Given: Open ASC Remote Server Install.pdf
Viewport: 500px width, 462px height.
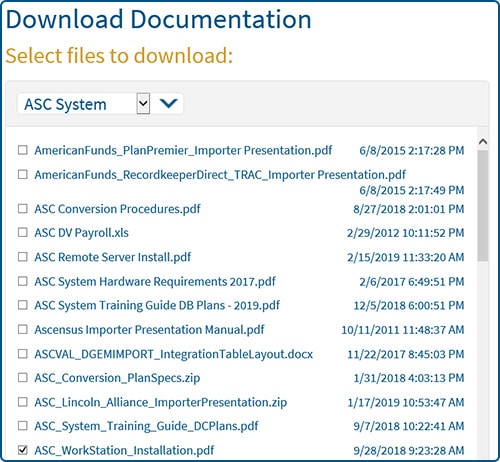Looking at the screenshot, I should pos(113,257).
